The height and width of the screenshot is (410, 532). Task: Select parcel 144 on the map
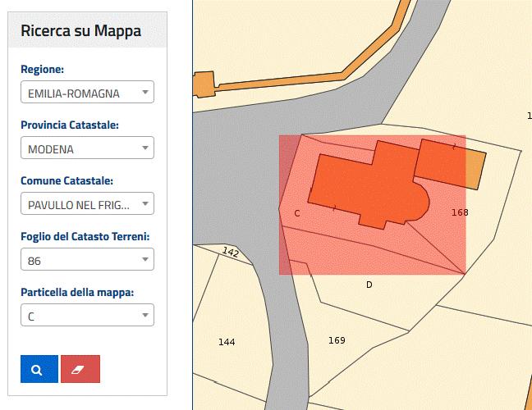[x=227, y=342]
